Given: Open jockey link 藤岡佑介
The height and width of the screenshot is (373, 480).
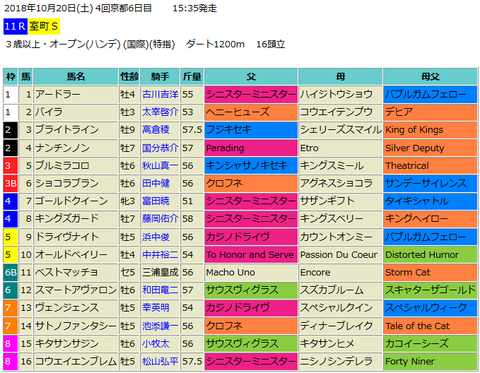Looking at the screenshot, I should pyautogui.click(x=160, y=219).
